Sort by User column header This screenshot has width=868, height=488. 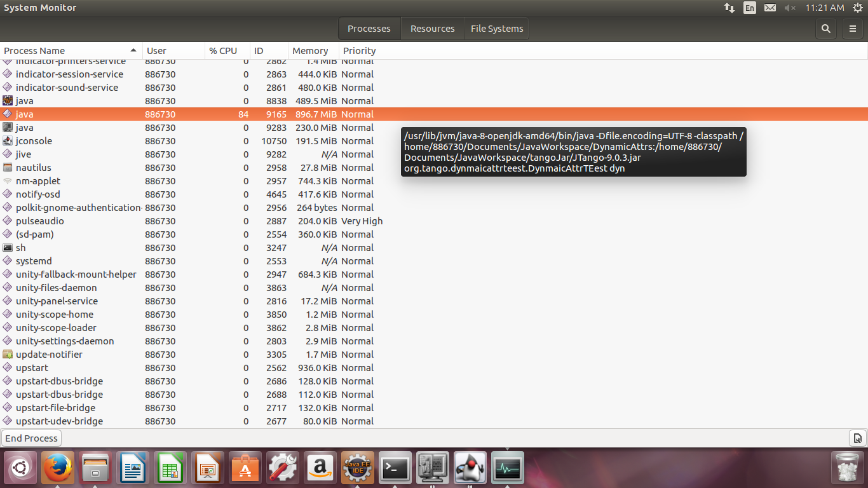[x=174, y=51]
